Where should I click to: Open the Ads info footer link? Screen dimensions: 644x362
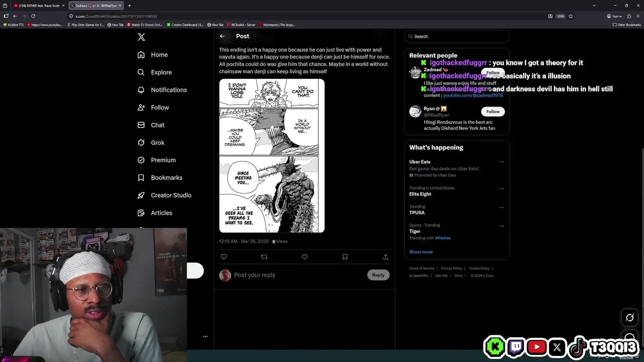[441, 276]
